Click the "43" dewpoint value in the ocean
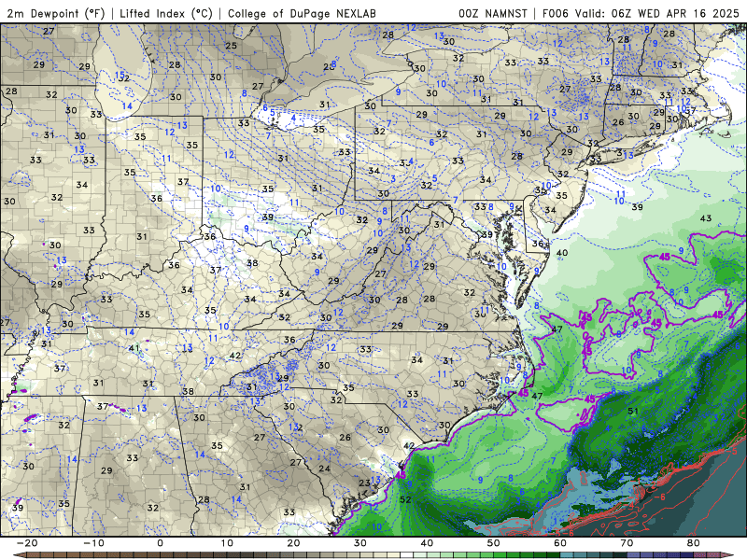This screenshot has height=560, width=747. [x=706, y=218]
